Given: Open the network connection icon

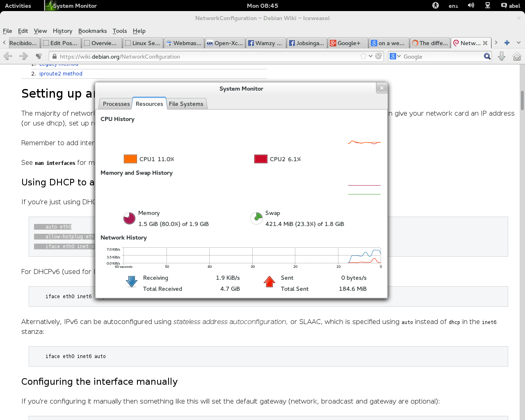Looking at the screenshot, I should tap(488, 5).
